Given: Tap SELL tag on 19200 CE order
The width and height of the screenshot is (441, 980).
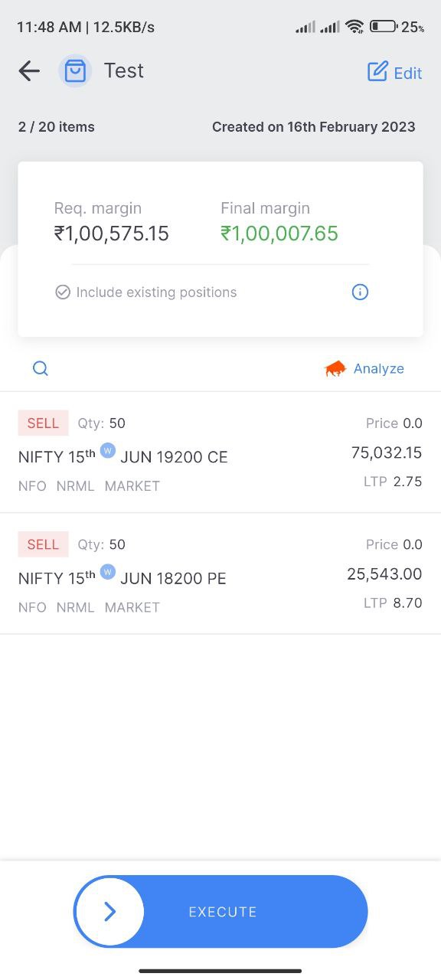Looking at the screenshot, I should (43, 423).
